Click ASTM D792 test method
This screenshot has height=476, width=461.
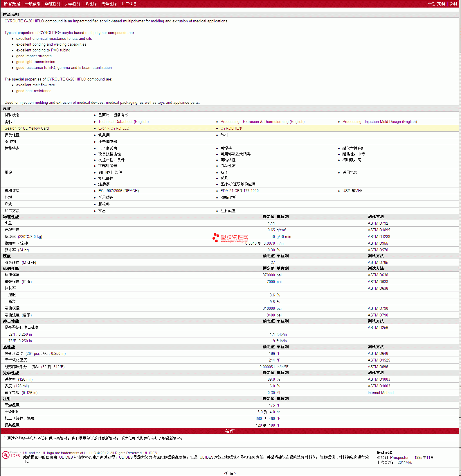click(x=378, y=223)
